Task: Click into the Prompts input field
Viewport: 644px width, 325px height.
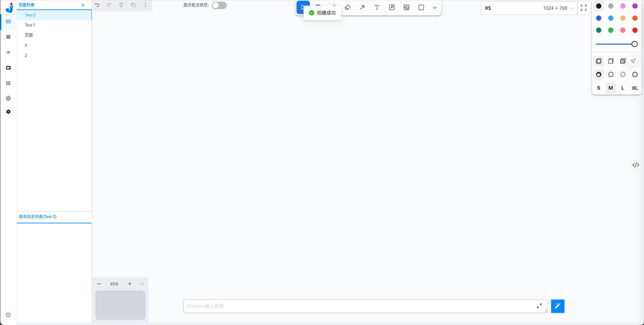Action: pos(359,306)
